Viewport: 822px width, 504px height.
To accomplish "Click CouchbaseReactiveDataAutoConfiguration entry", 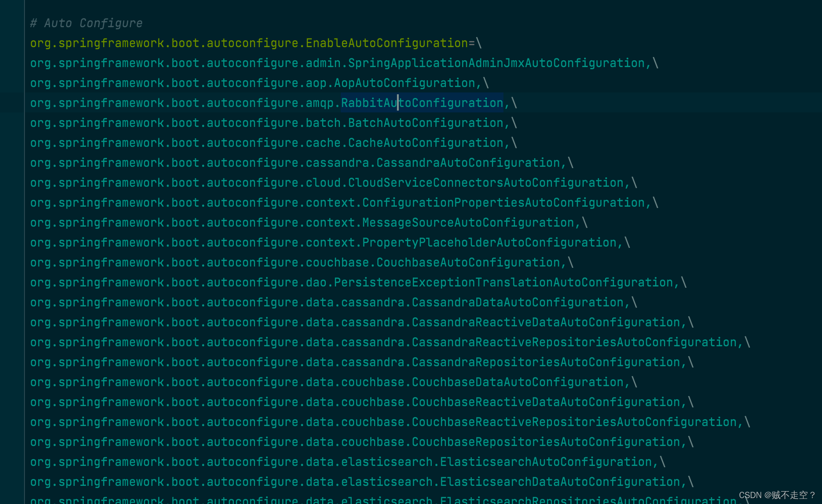I will [x=362, y=402].
